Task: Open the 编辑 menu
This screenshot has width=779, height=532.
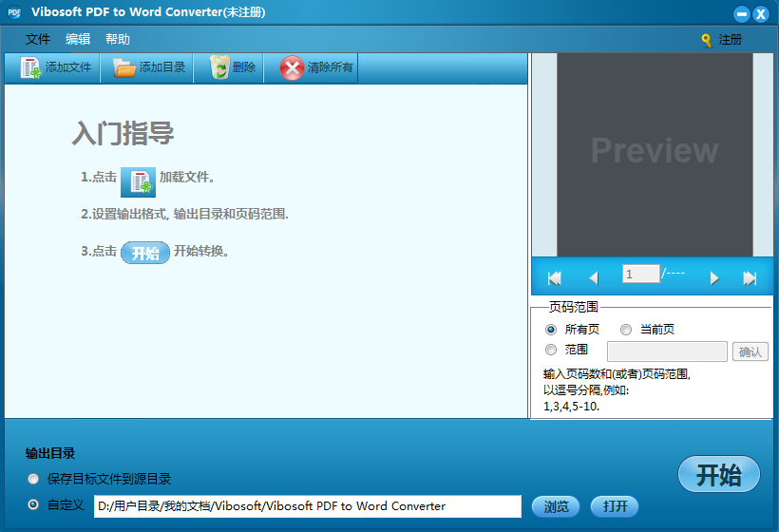Action: tap(78, 39)
